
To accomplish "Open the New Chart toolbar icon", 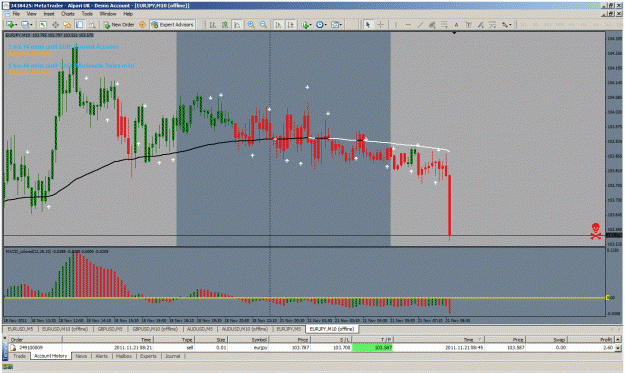I will tap(10, 25).
